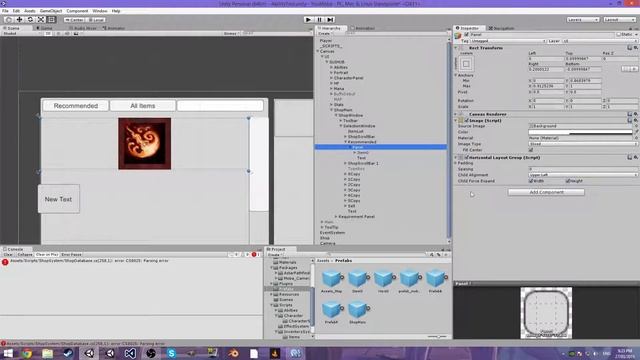Toggle the Fill Center checkbox
640x360 pixels.
[531, 150]
